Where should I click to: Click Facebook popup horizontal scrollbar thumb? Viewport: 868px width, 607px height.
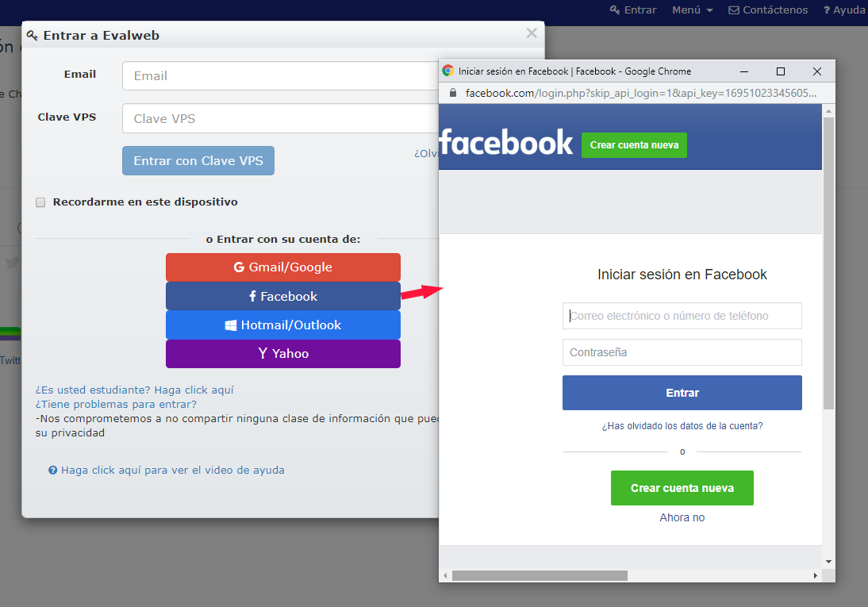pos(540,575)
